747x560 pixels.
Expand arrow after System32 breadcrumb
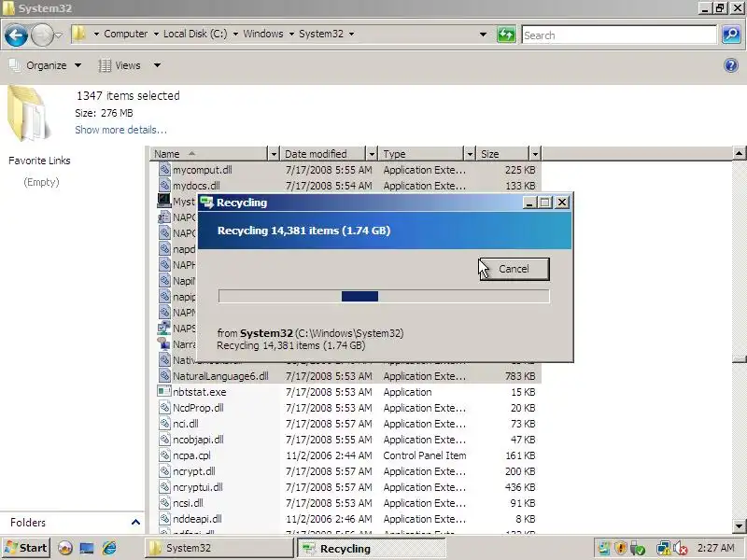pyautogui.click(x=352, y=34)
